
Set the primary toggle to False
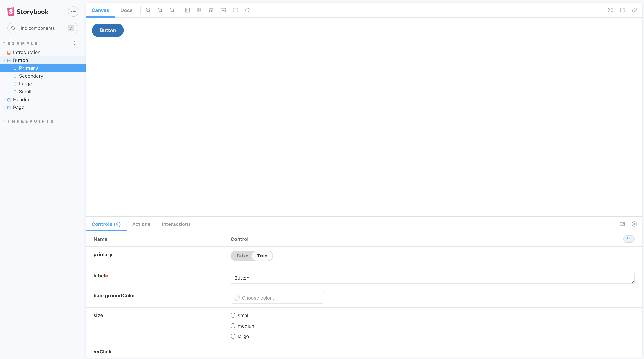tap(242, 256)
